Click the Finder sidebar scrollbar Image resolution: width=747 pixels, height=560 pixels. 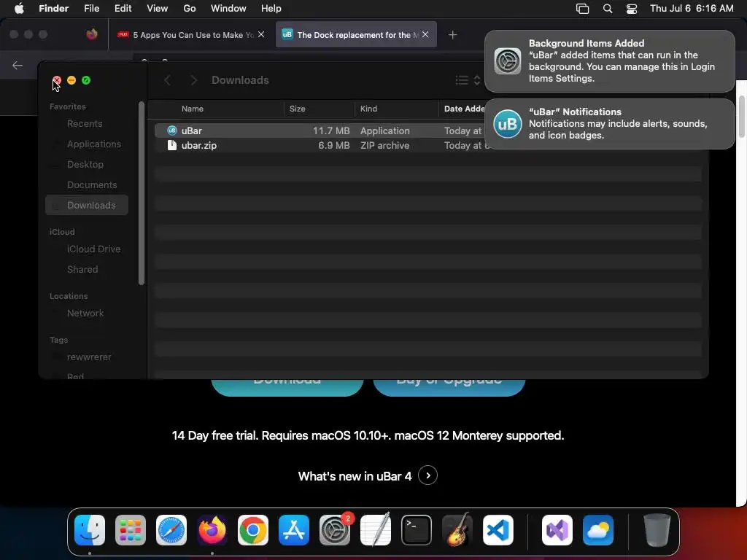click(x=141, y=192)
